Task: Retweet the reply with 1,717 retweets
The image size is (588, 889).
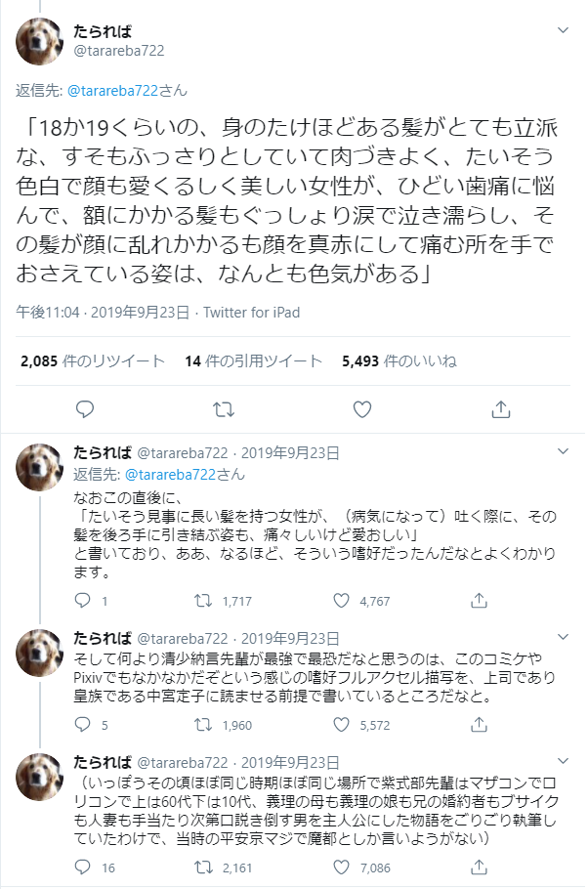Action: coord(205,601)
